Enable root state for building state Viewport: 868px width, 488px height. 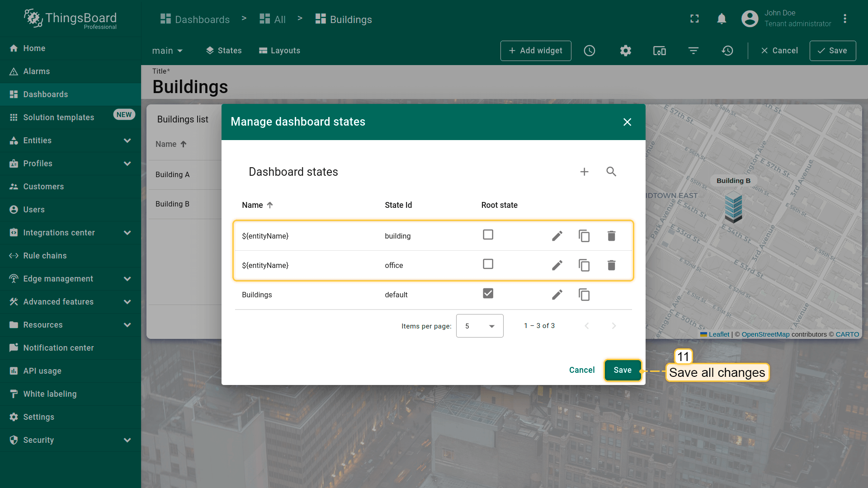488,235
